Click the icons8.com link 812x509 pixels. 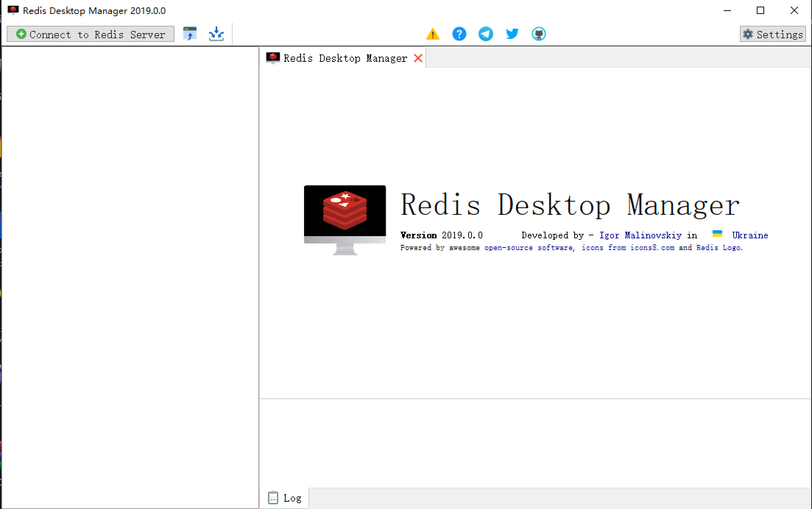(x=652, y=248)
